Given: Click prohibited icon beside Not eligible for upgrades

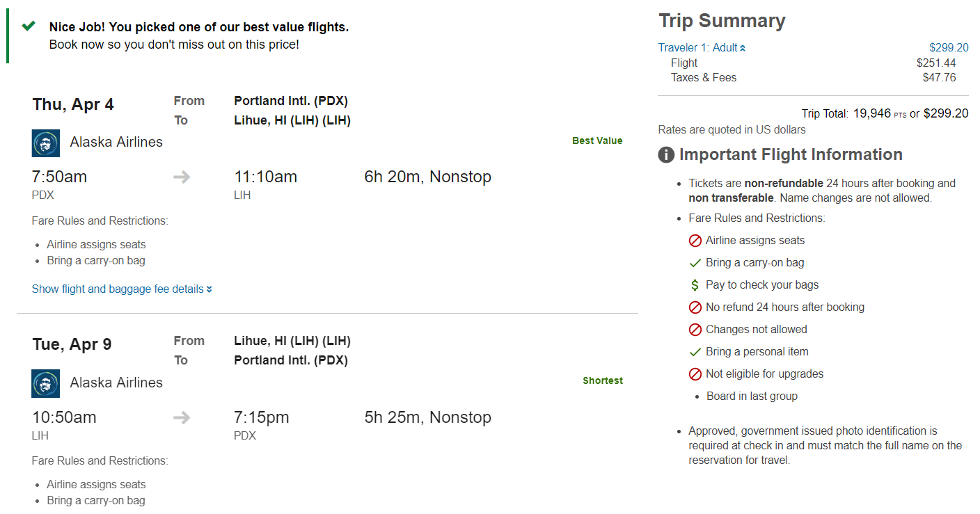Looking at the screenshot, I should click(x=695, y=374).
